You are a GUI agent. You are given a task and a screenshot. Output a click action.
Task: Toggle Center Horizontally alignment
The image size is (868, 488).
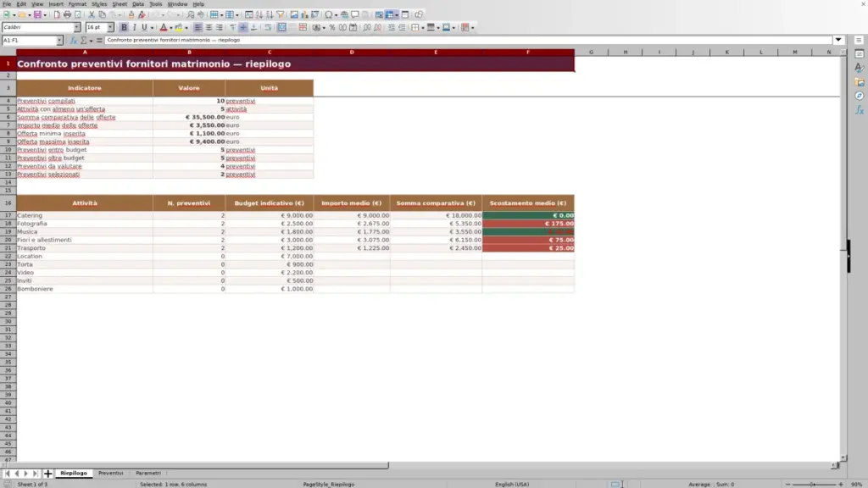click(209, 28)
